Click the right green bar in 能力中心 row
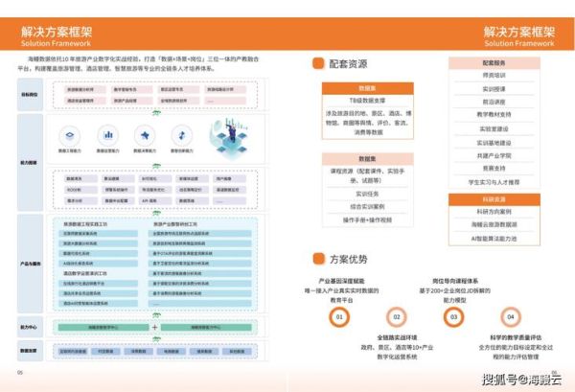 tap(206, 327)
